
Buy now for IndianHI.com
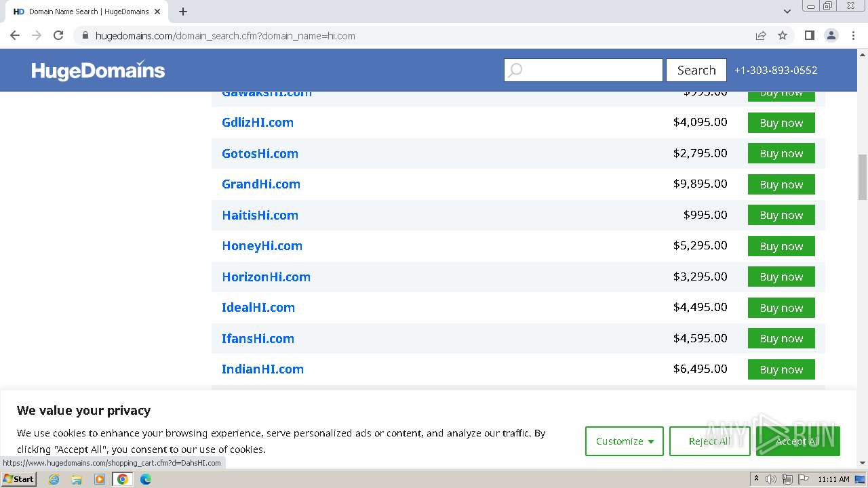(x=781, y=369)
